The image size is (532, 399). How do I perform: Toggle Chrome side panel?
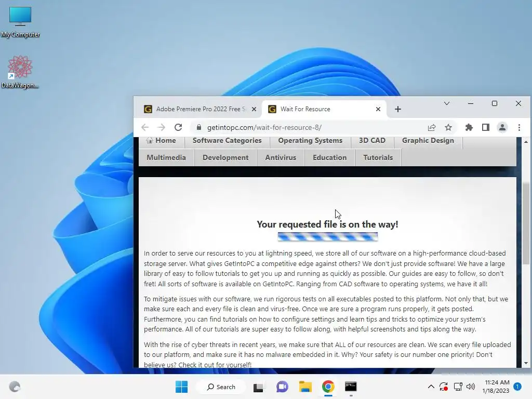pyautogui.click(x=486, y=128)
